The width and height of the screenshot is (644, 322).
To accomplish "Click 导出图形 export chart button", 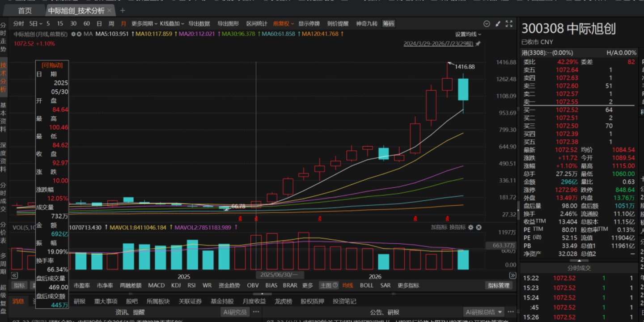I will point(228,24).
